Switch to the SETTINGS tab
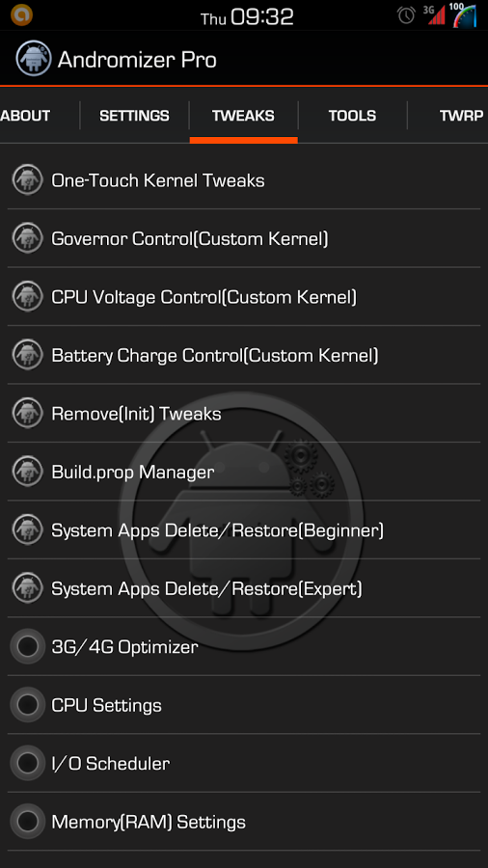 (134, 116)
